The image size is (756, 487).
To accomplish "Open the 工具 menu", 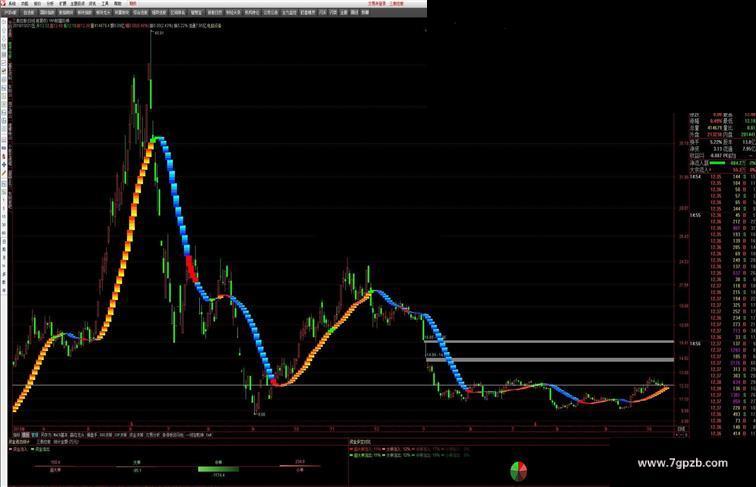I will point(105,3).
